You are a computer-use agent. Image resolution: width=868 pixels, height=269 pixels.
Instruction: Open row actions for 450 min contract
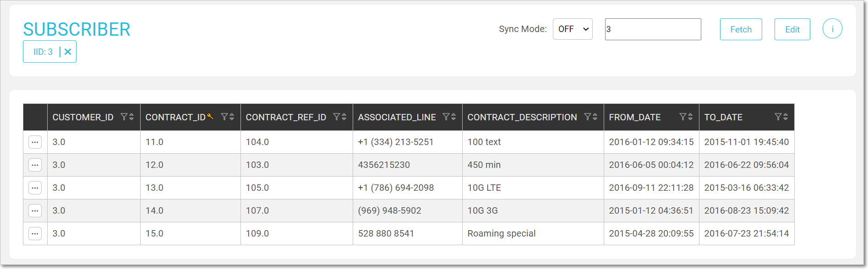pos(35,165)
